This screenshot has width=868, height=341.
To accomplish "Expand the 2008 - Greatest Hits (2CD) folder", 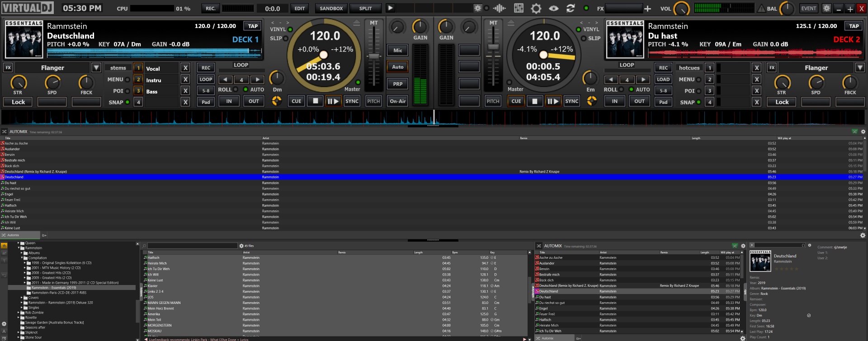I will point(25,273).
